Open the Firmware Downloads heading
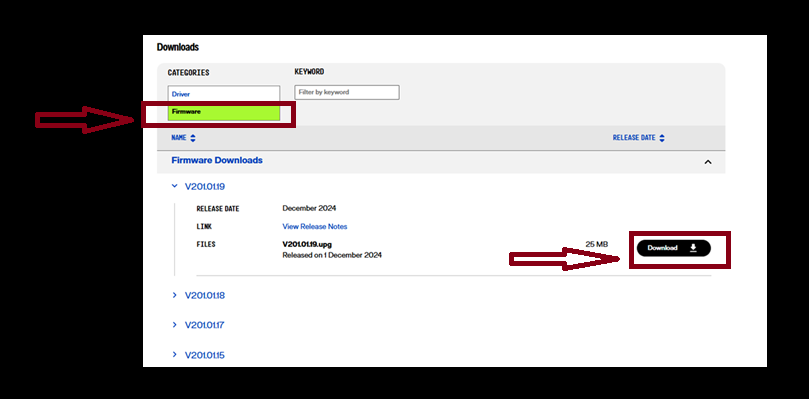 [x=217, y=161]
